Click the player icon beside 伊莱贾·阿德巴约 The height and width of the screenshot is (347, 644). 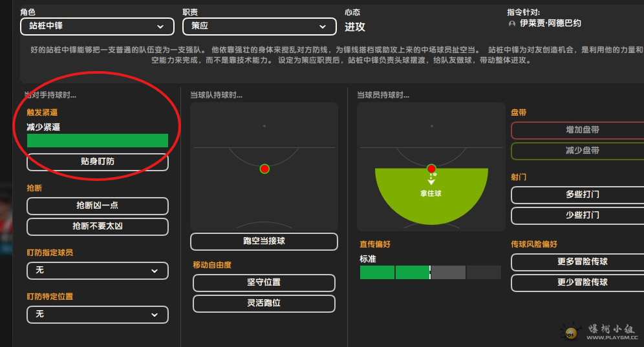coord(511,24)
